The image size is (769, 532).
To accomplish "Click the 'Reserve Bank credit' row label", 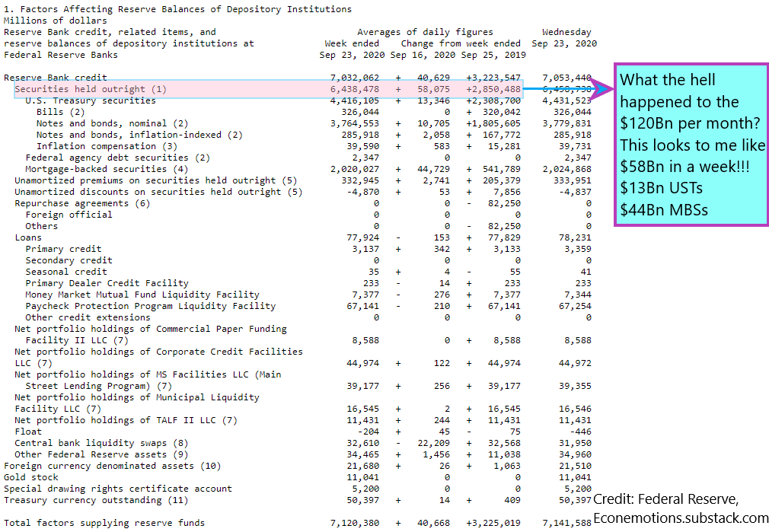I will coord(56,78).
